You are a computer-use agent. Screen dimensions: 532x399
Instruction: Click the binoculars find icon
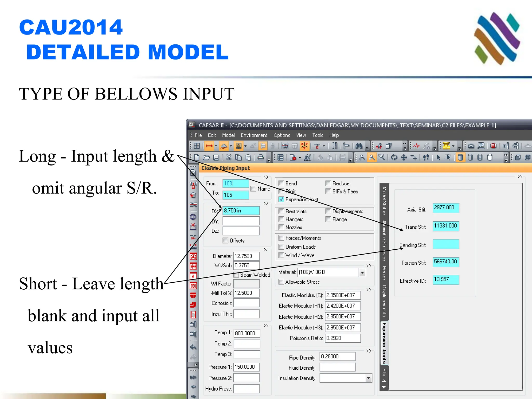pyautogui.click(x=359, y=146)
